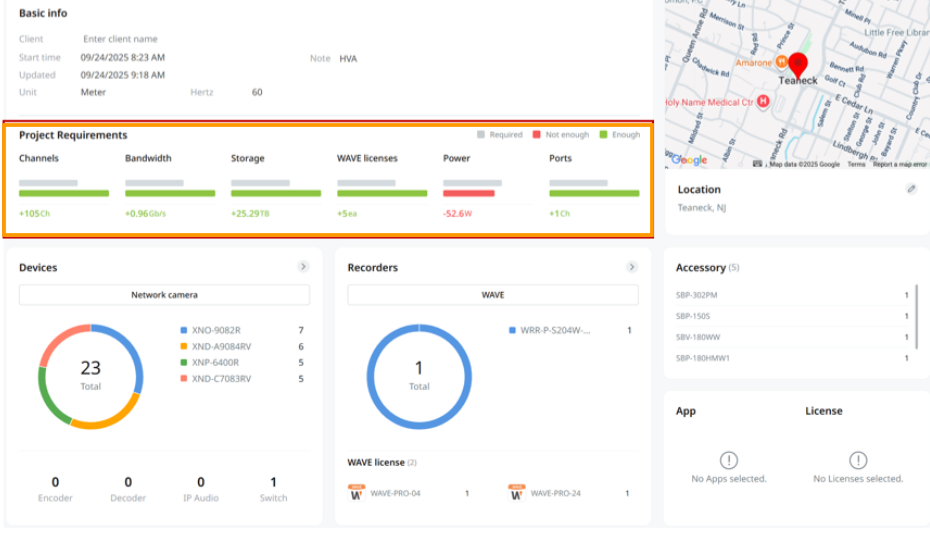Image resolution: width=930 pixels, height=535 pixels.
Task: Click the Holy Name Medical Ctr marker
Action: tap(763, 101)
